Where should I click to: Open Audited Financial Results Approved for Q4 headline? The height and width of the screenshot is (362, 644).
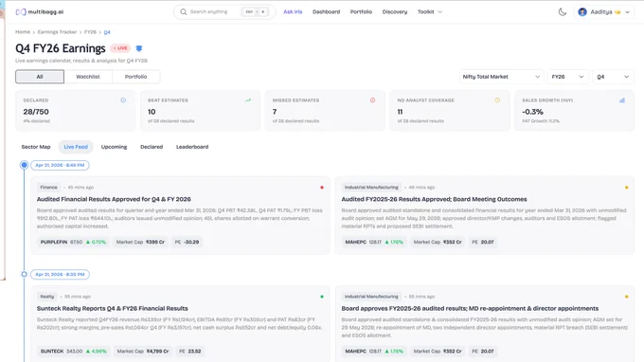tap(114, 199)
